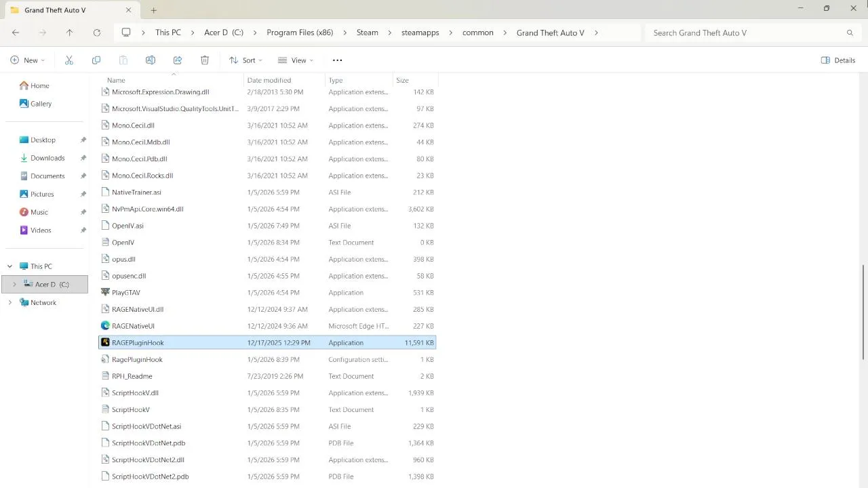Toggle the Details pane button
This screenshot has width=868, height=488.
pyautogui.click(x=838, y=60)
